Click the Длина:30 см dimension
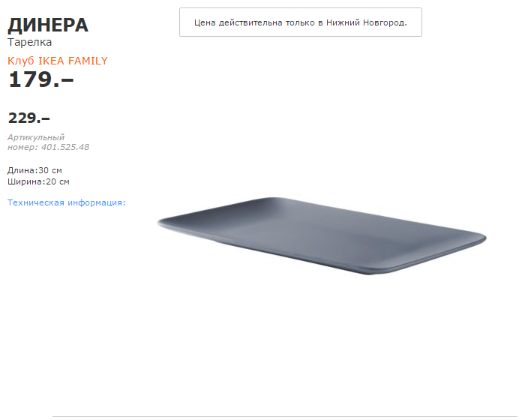Viewport: 528px width, 420px height. (x=34, y=170)
